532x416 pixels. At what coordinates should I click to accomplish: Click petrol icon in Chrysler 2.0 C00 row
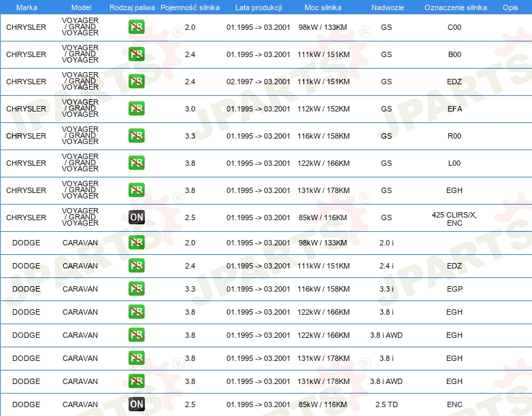pyautogui.click(x=136, y=27)
